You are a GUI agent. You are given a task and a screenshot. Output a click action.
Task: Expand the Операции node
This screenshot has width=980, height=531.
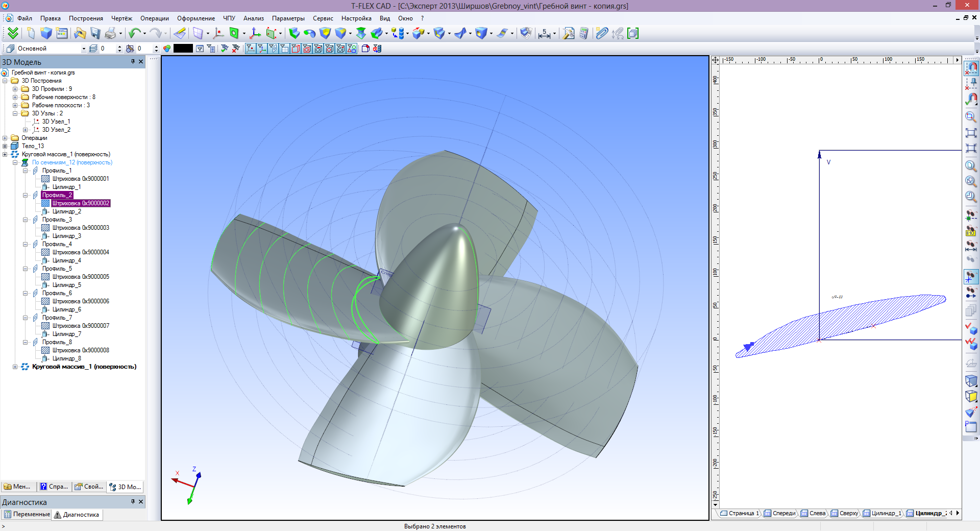[x=5, y=138]
